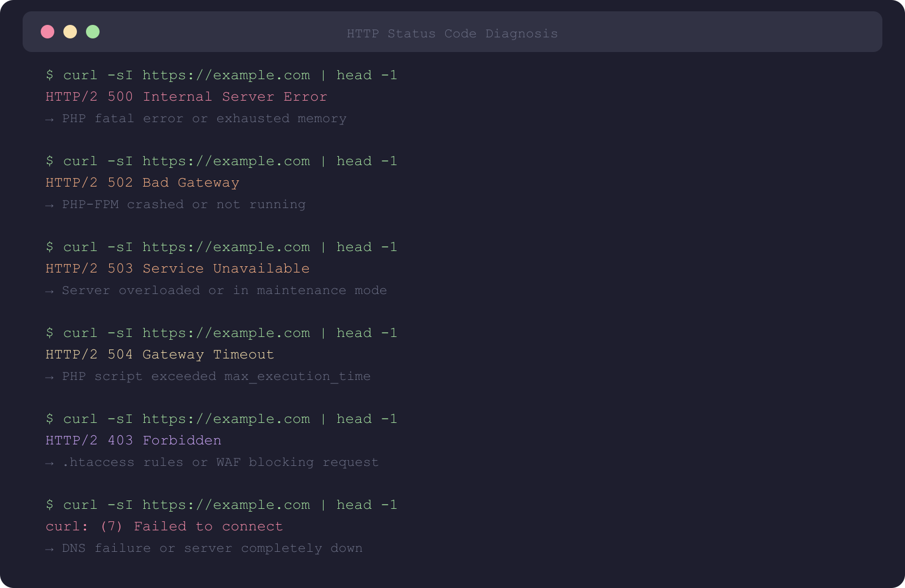Viewport: 905px width, 588px height.
Task: Click the 504 Gateway Timeout status
Action: (x=160, y=354)
